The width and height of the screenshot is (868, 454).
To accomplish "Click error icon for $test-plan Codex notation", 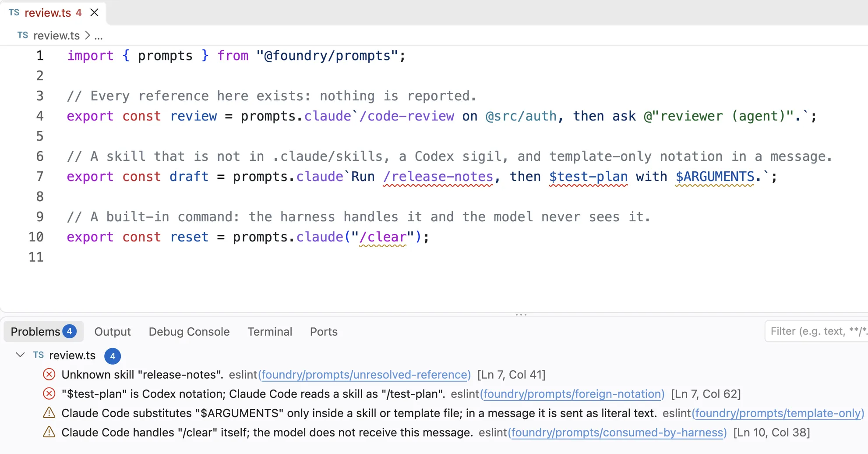I will click(x=49, y=394).
